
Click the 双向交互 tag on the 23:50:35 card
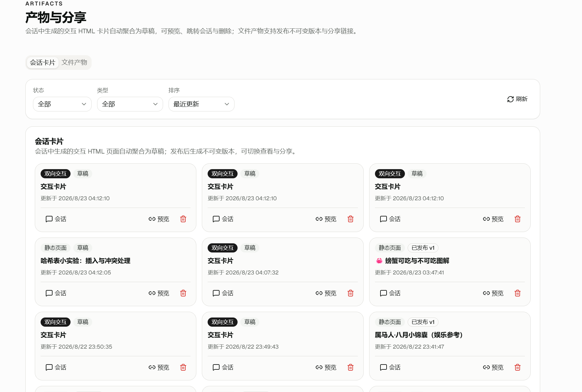point(56,322)
